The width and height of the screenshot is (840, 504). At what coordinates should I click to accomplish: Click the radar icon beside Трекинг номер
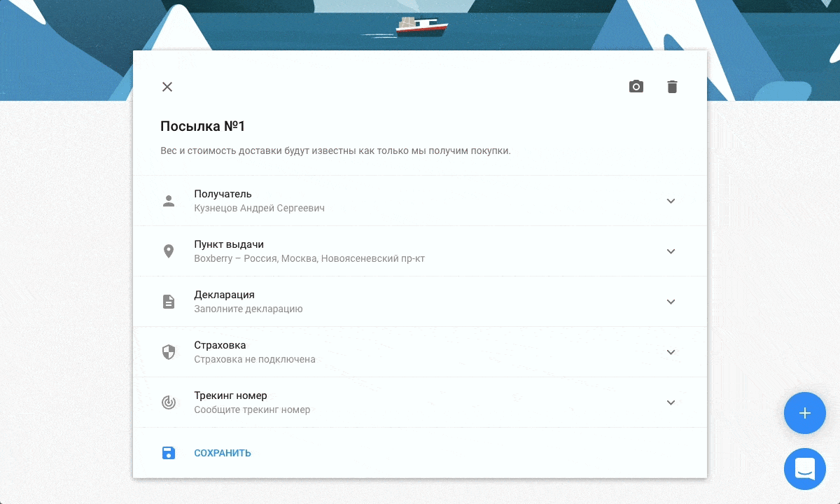pos(169,402)
